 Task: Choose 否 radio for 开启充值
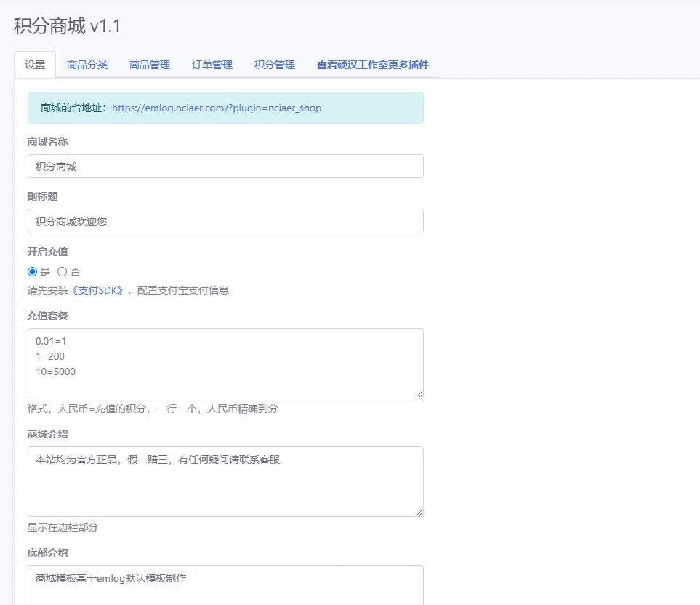click(x=62, y=271)
